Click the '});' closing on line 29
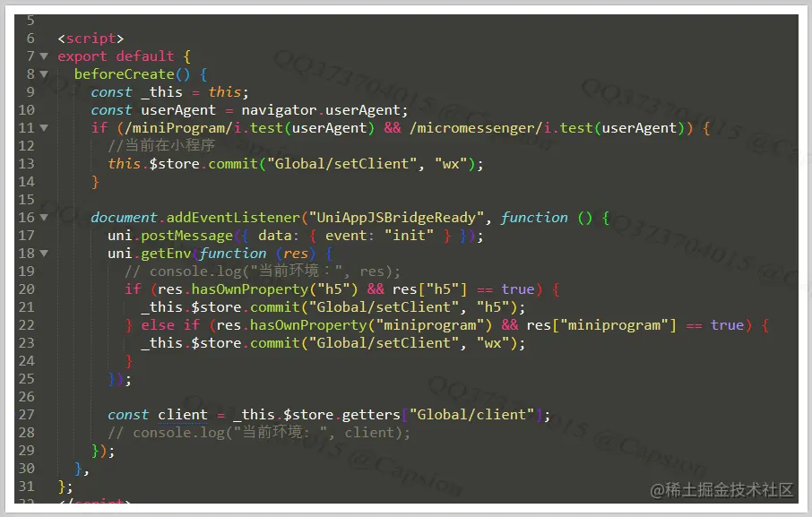The width and height of the screenshot is (812, 517). pos(103,450)
